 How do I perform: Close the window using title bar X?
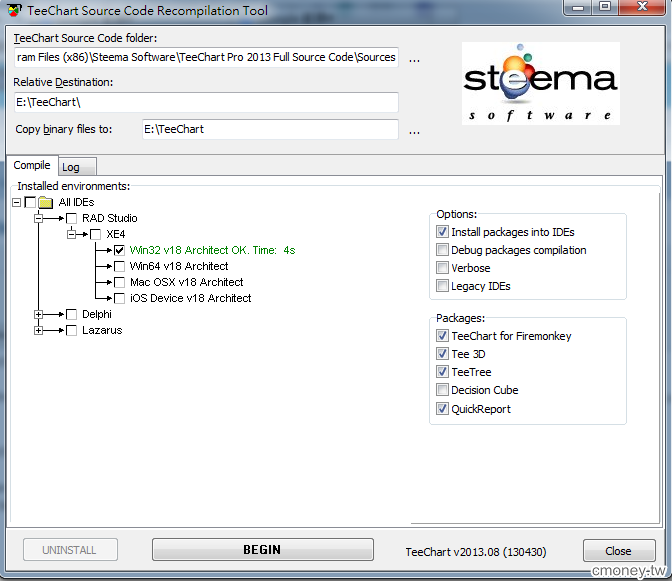(x=642, y=7)
